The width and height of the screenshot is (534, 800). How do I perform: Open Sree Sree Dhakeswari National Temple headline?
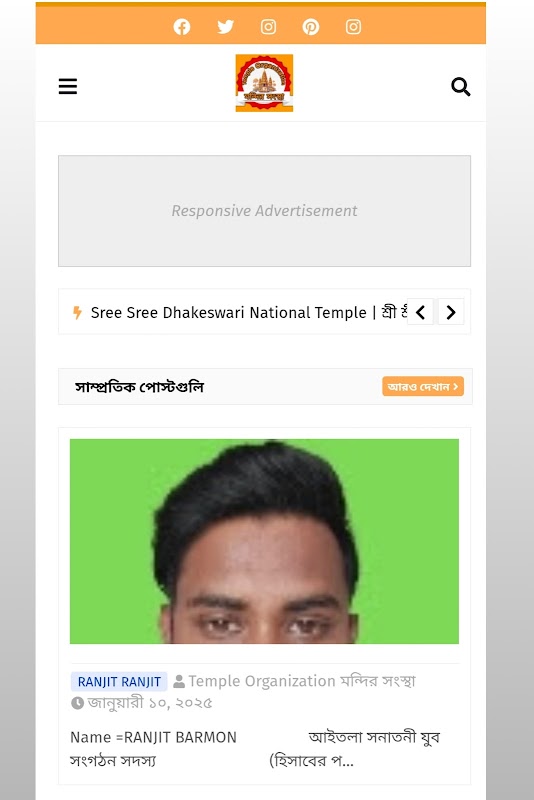point(249,312)
